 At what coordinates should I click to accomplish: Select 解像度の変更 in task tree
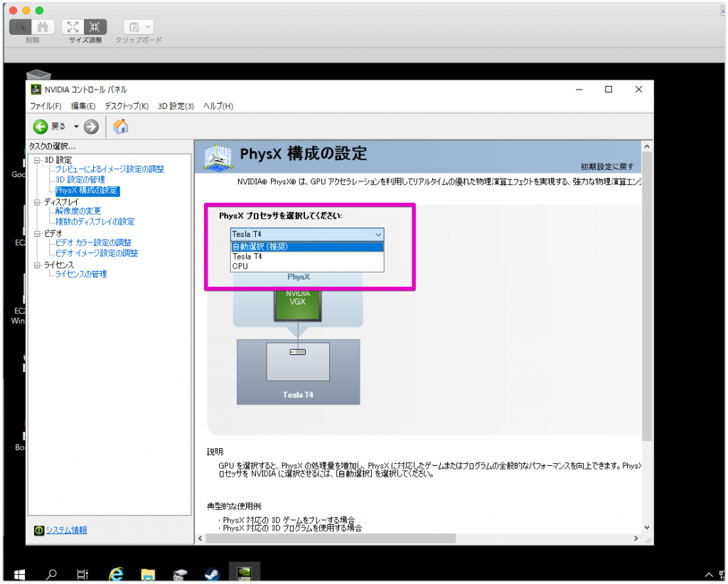[x=78, y=211]
